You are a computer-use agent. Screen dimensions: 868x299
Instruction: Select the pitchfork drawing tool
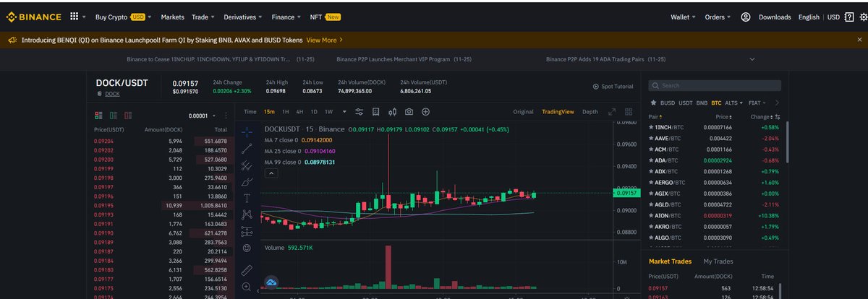click(x=247, y=165)
